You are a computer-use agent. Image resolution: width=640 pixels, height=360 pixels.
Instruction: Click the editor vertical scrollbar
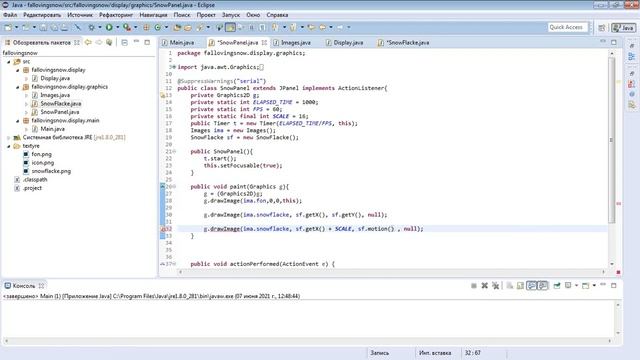(611, 140)
